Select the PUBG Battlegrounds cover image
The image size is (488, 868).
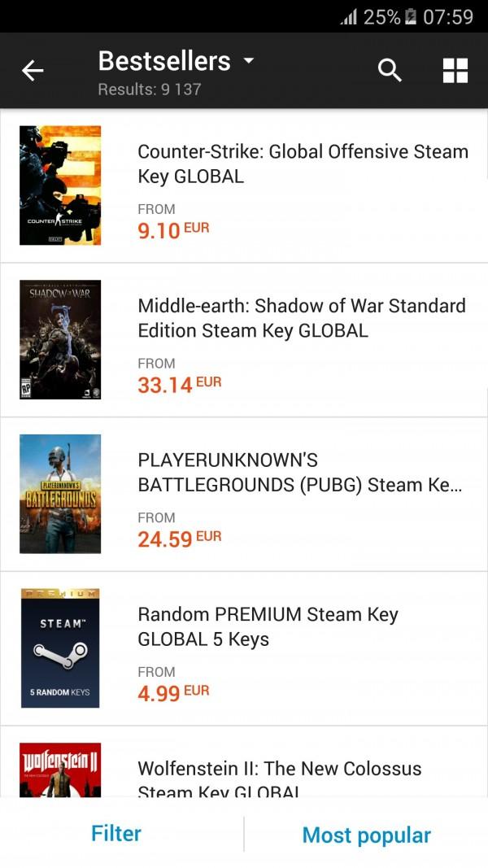point(60,494)
